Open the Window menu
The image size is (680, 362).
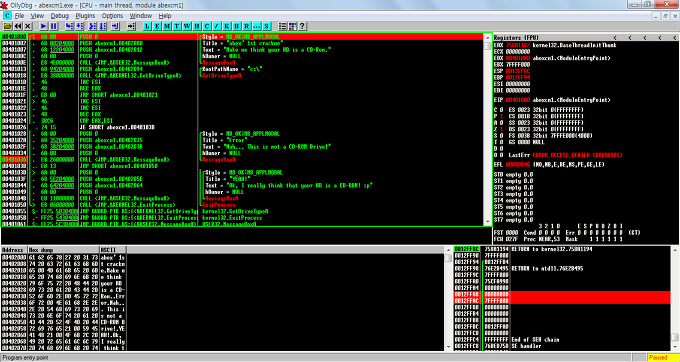[141, 16]
